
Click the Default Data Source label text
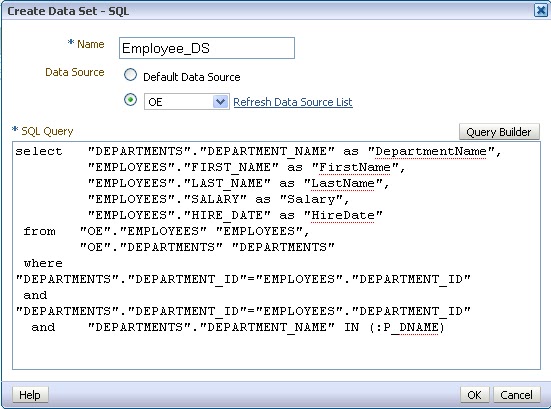click(x=192, y=77)
